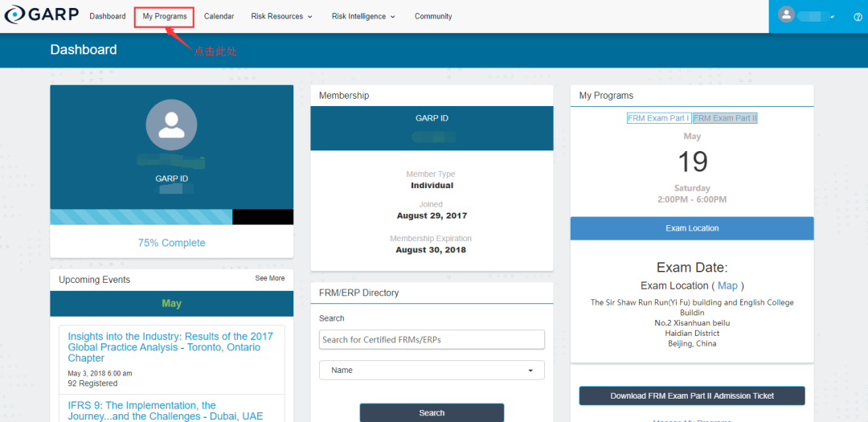This screenshot has height=422, width=868.
Task: Click the 'Haidian District' address line
Action: (x=692, y=334)
